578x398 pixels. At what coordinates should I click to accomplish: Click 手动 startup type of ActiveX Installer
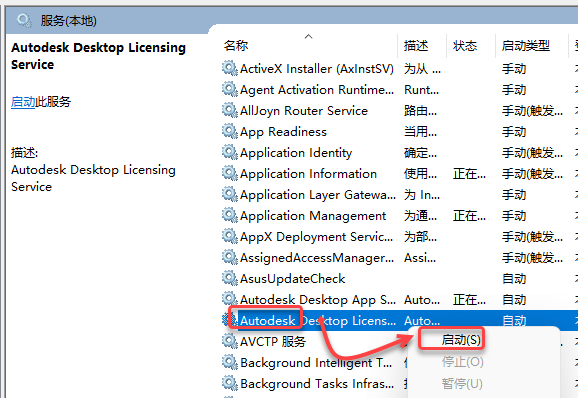(x=514, y=69)
